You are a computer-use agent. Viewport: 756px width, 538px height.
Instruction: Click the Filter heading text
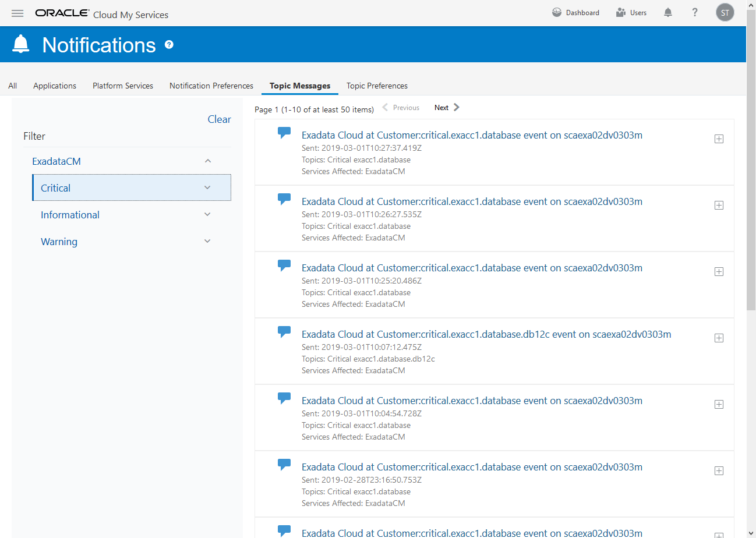[34, 136]
